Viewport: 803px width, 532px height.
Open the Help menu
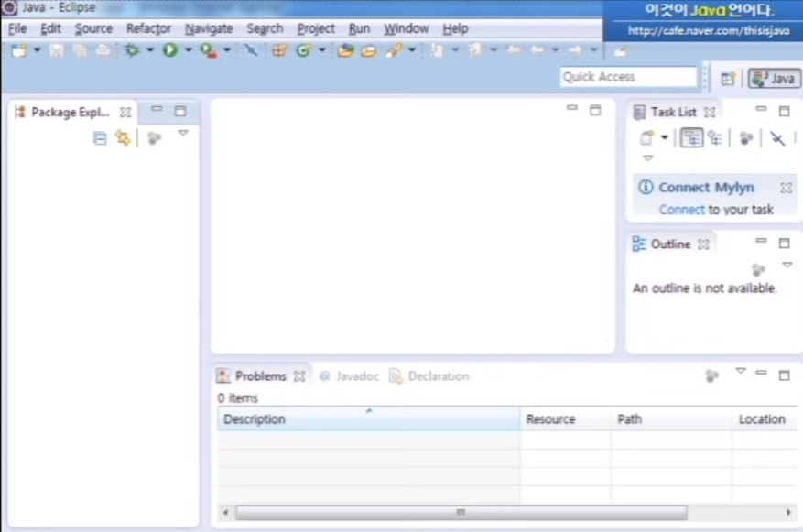pos(455,28)
